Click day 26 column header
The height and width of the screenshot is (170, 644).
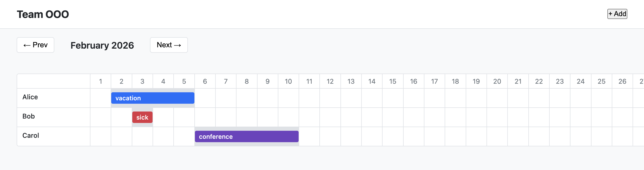pyautogui.click(x=622, y=81)
